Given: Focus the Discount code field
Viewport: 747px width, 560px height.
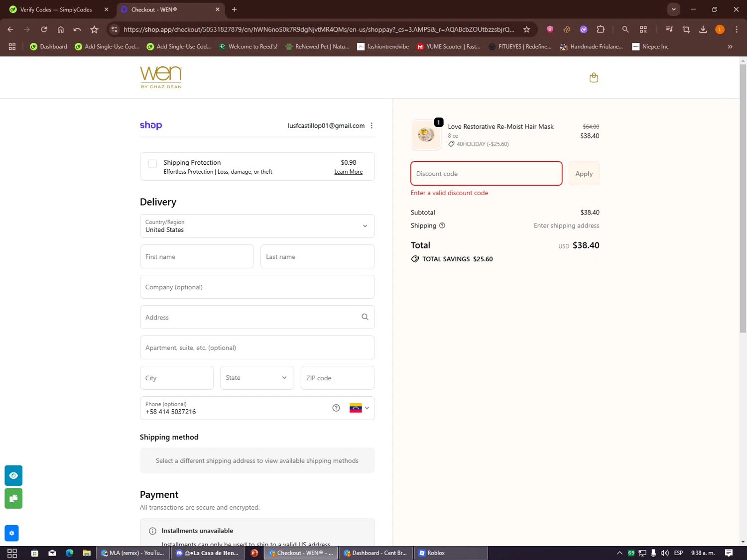Looking at the screenshot, I should pos(486,174).
